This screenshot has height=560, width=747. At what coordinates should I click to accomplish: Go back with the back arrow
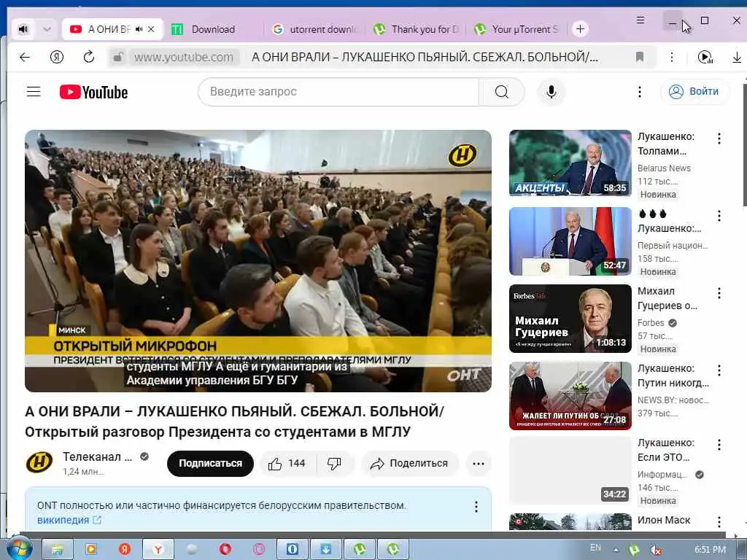tap(25, 57)
